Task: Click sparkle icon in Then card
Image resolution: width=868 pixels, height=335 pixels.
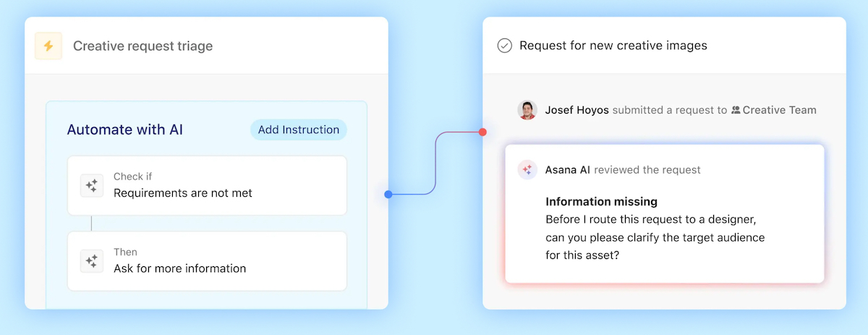Action: [92, 260]
